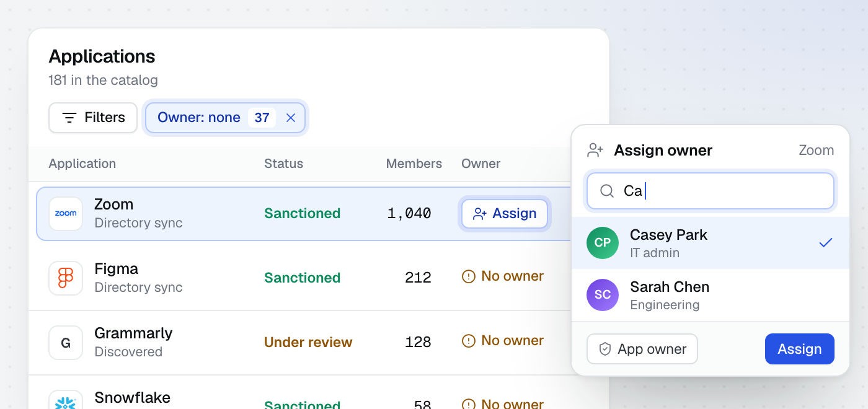Select Sarah Chen from the results
The image size is (868, 409).
point(711,295)
